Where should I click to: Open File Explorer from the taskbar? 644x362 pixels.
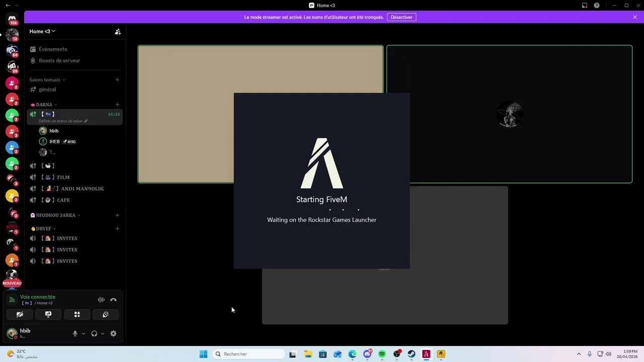point(307,354)
